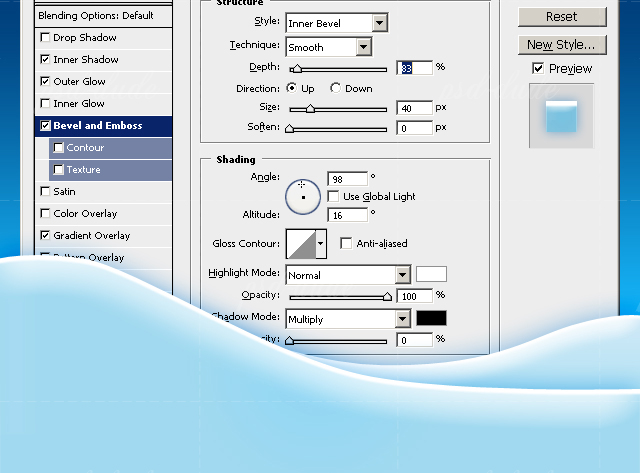Click the Gloss Contour curve thumbnail
The image size is (640, 473).
click(301, 244)
